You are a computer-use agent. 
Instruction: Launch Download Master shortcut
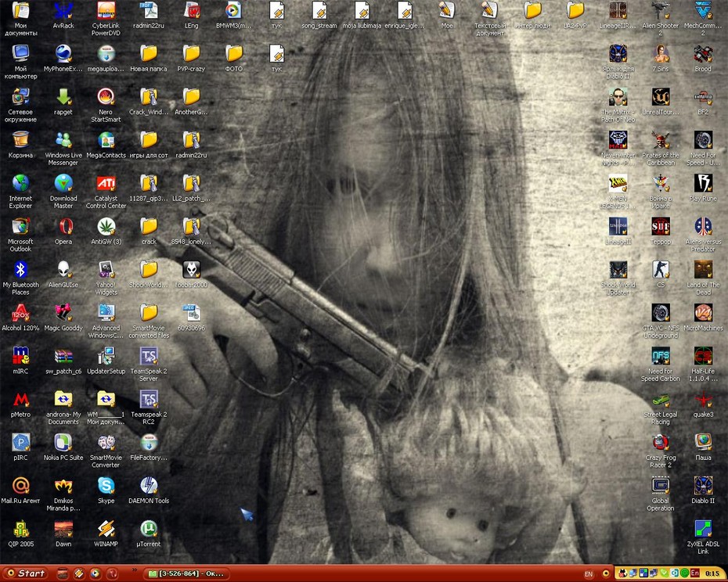[x=63, y=191]
